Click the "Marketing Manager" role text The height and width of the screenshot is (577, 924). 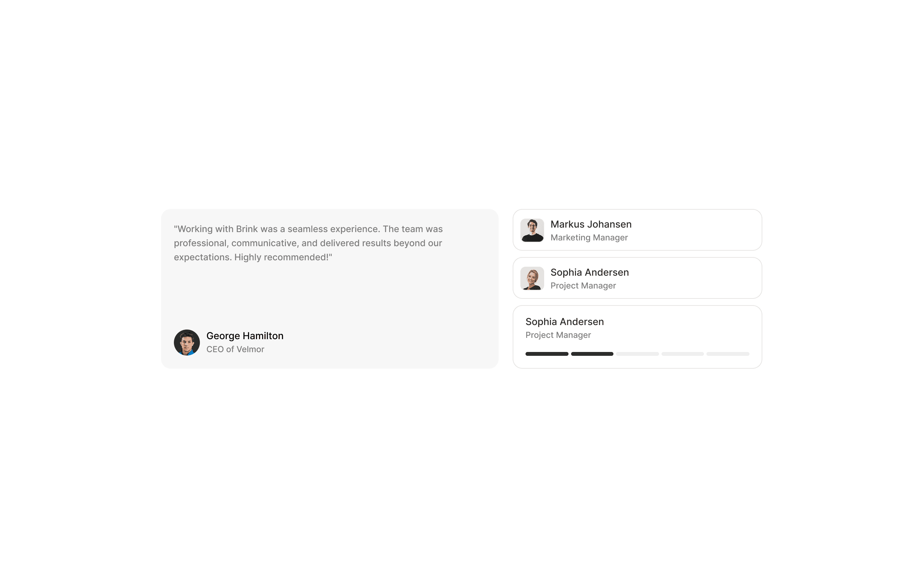tap(589, 237)
